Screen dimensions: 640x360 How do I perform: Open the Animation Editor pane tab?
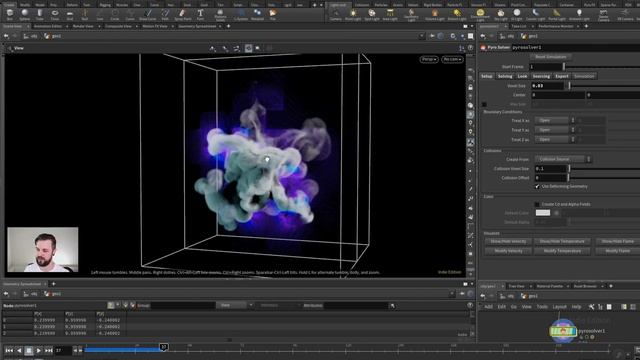click(x=48, y=26)
